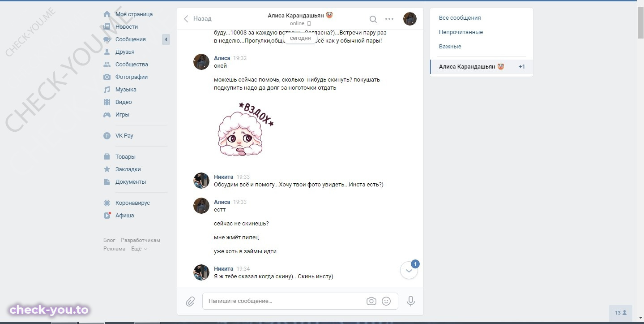Expand the Ещё footer dropdown
The image size is (644, 324).
tap(139, 249)
